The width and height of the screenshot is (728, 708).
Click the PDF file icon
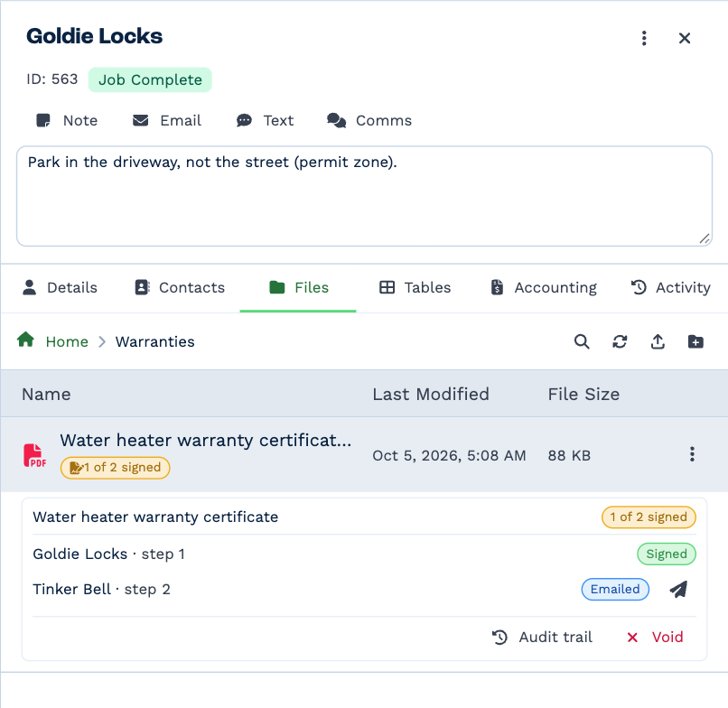[x=35, y=455]
